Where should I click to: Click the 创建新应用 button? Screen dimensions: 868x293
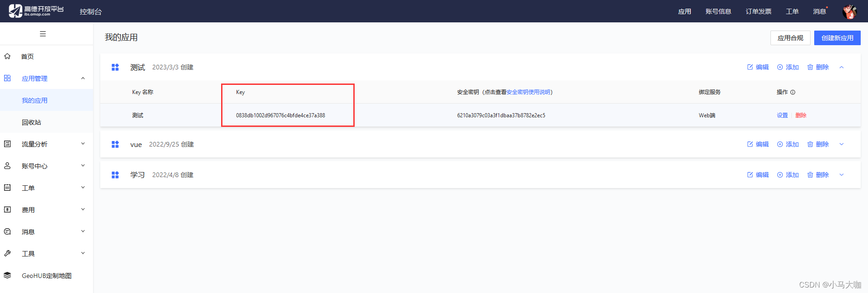837,38
